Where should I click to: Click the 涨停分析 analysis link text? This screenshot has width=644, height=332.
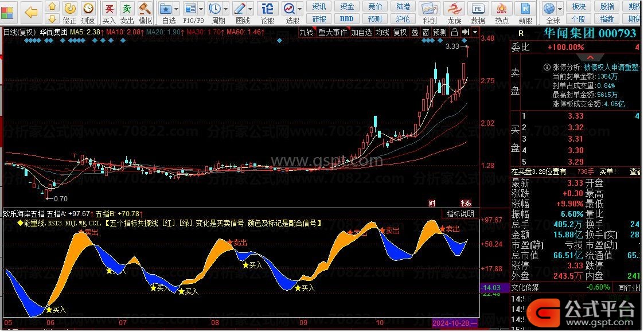pyautogui.click(x=567, y=68)
